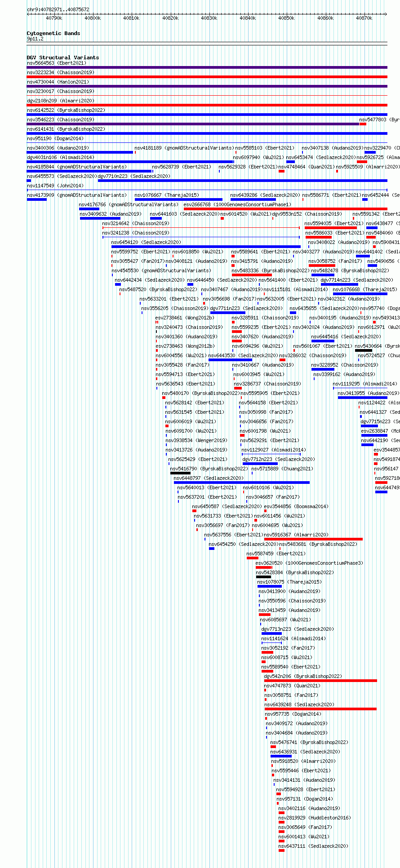Click the blue bar under nsv1076667 (Thareja2015)
400x868 pixels.
pos(178,199)
